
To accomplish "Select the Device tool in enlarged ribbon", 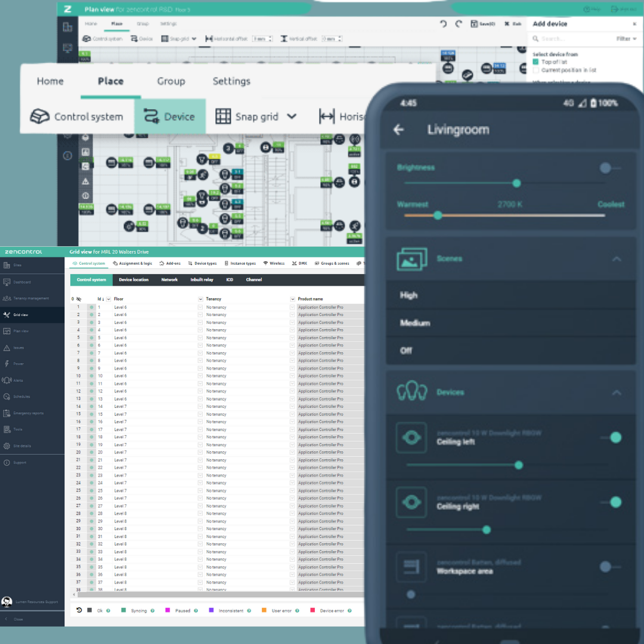I will [169, 117].
